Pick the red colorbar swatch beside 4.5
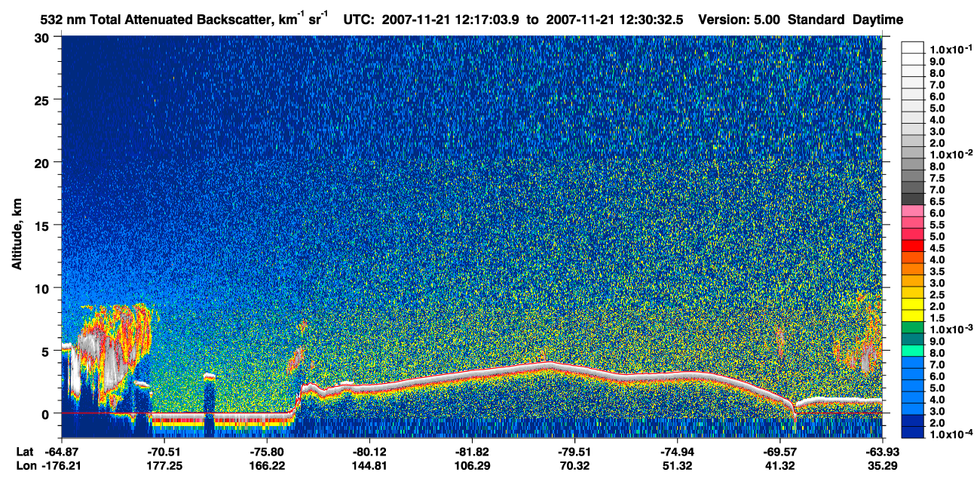980x503 pixels. [913, 244]
